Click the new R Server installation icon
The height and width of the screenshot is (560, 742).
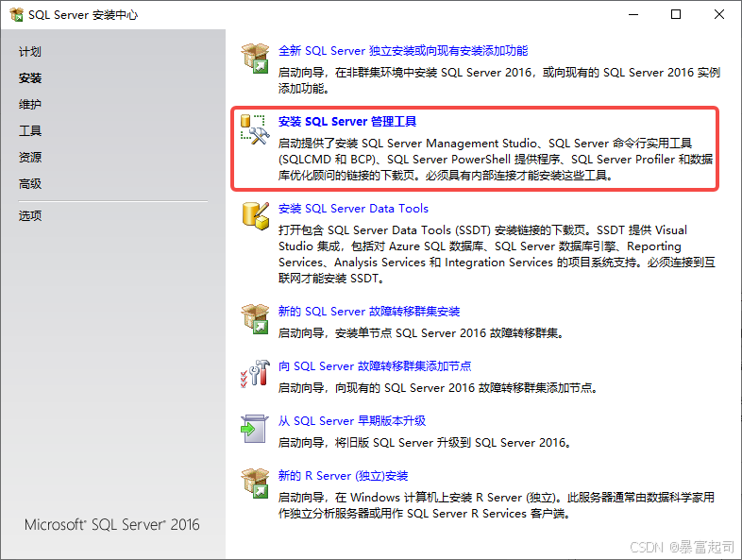[255, 483]
